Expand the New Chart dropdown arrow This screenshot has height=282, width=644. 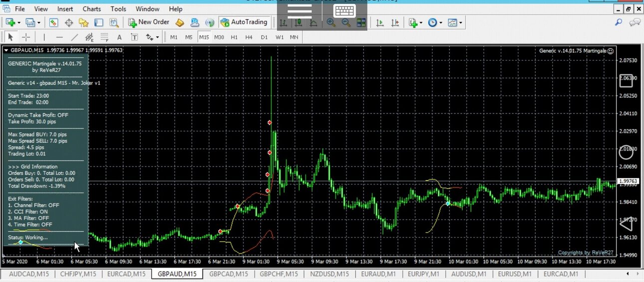coord(19,22)
